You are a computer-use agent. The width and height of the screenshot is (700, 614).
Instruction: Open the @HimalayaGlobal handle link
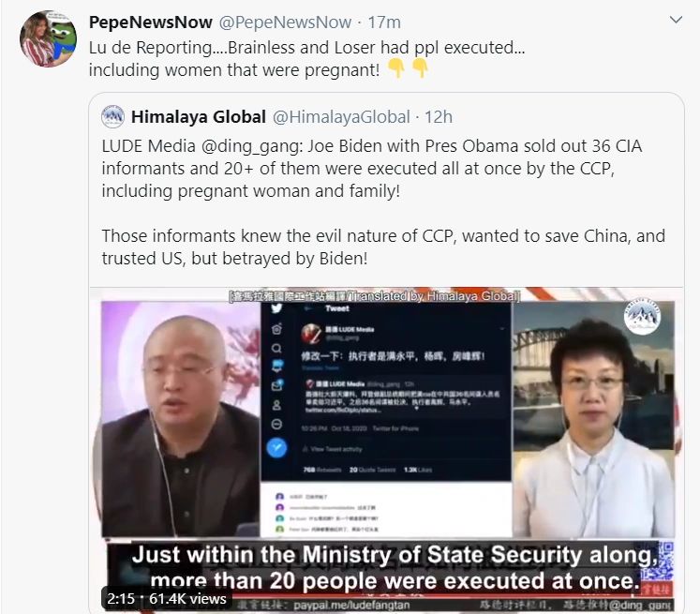click(341, 117)
